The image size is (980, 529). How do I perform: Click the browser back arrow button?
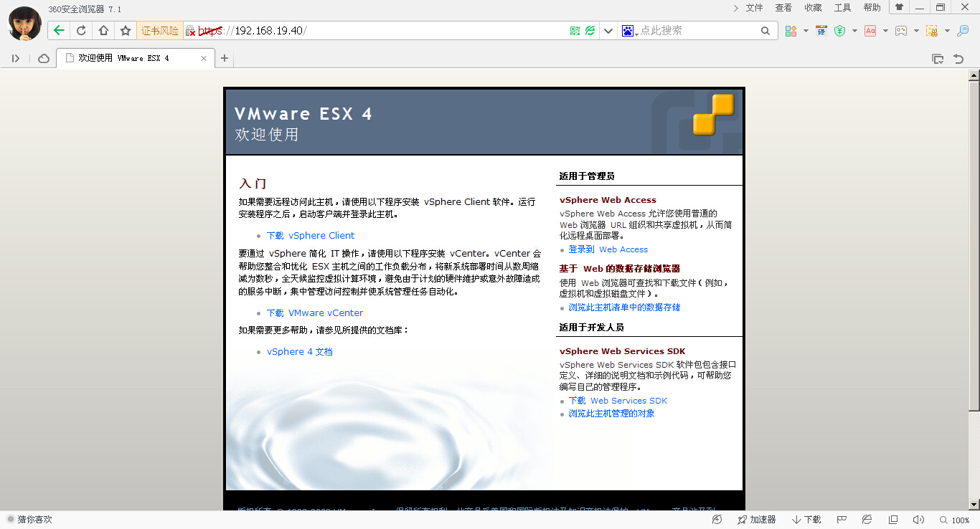click(x=59, y=31)
